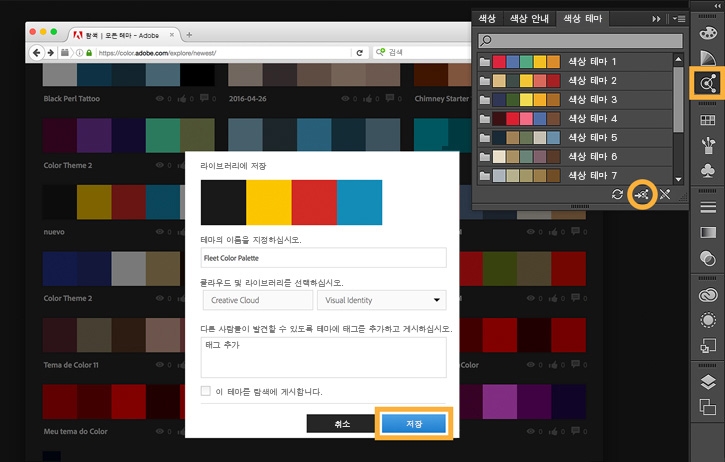Select the yellow swatch in the dialog
Screen dimensions: 725x462
269,203
